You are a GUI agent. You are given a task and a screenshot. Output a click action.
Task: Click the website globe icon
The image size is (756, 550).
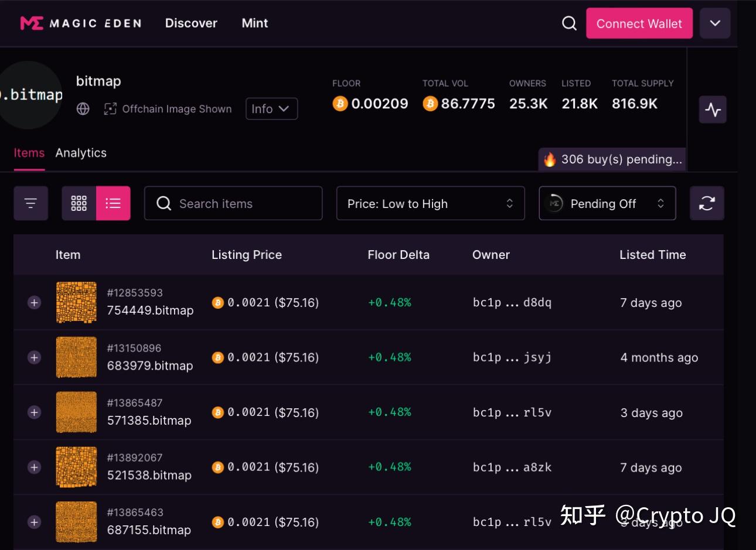83,109
